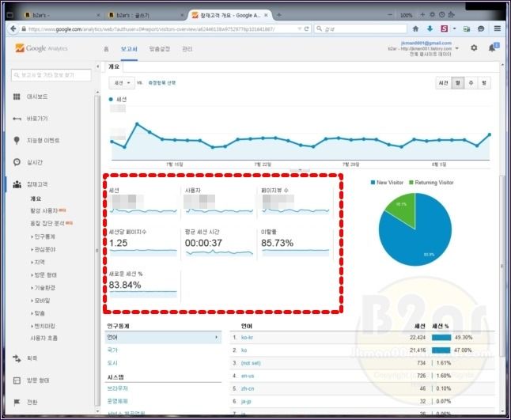This screenshot has height=420, width=511.
Task: Open the 맞춤설정 top navigation tab
Action: click(x=160, y=49)
